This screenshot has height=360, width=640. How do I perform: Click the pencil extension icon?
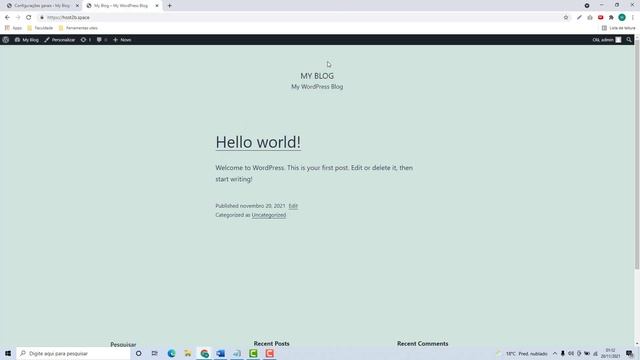579,18
